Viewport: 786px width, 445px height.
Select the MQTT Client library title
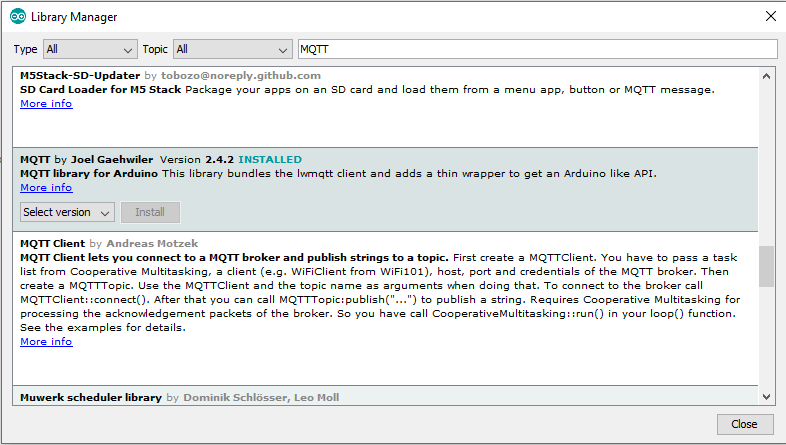(x=53, y=244)
